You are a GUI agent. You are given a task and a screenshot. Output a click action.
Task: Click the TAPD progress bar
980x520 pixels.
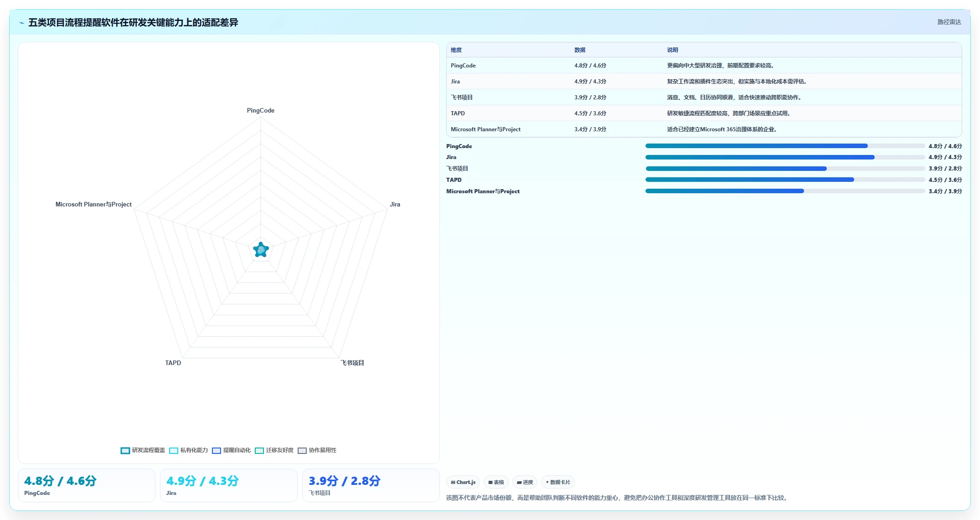(785, 180)
